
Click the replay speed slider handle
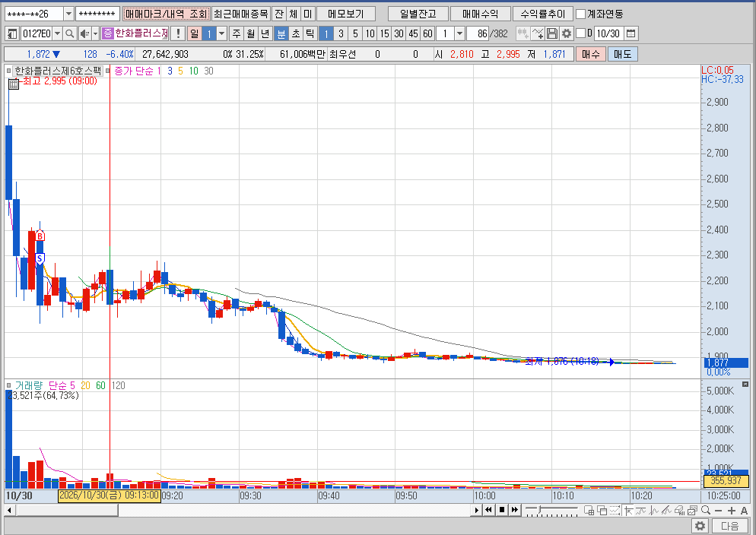tap(540, 509)
